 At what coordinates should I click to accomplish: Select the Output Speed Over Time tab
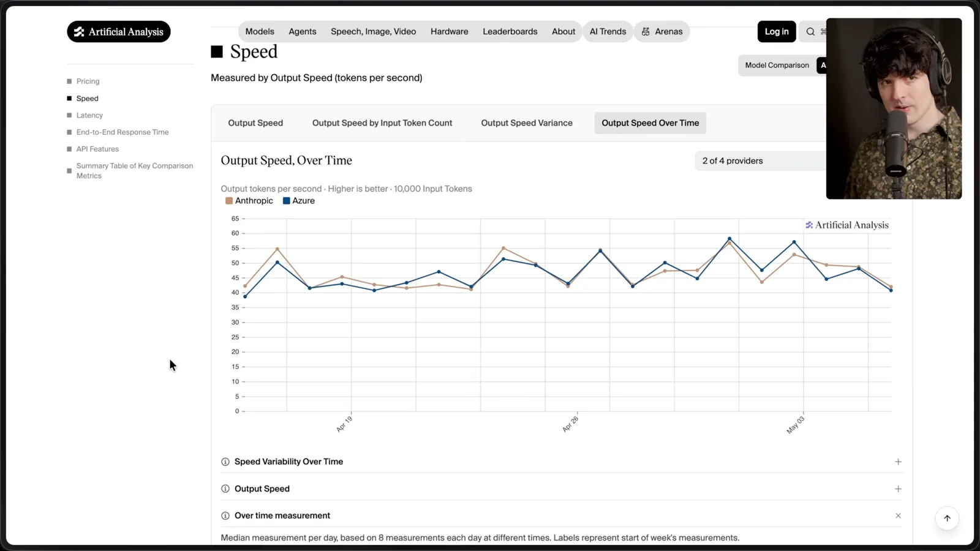[x=650, y=123]
